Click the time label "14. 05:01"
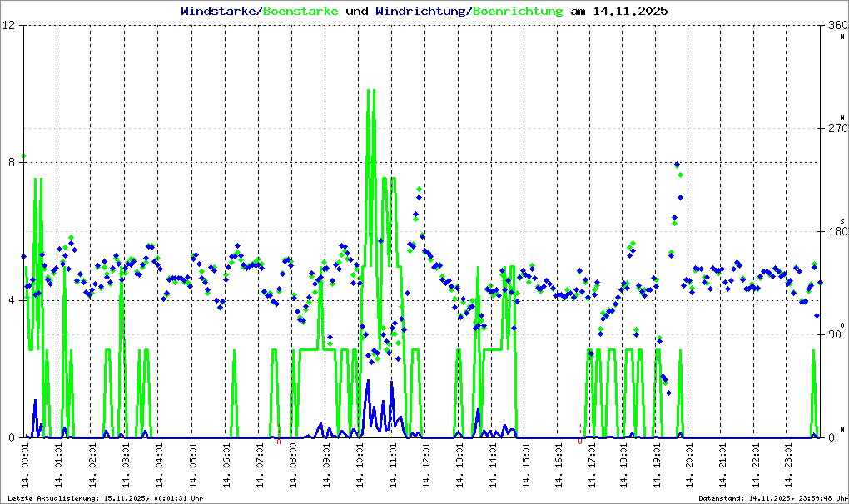The height and width of the screenshot is (504, 849). (195, 465)
